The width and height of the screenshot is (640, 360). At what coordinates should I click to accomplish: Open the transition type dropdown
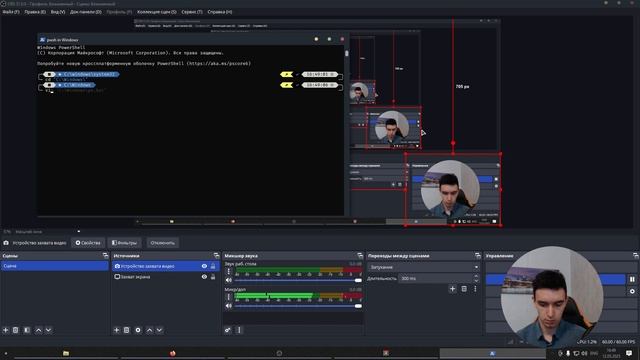[x=423, y=267]
